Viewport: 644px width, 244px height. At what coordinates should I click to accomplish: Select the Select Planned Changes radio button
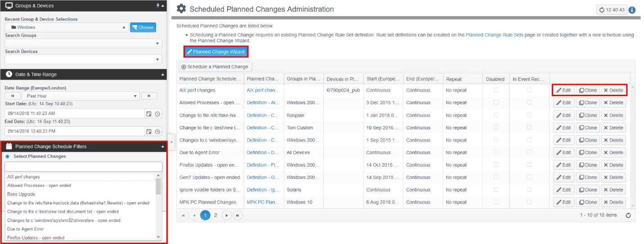[8, 156]
